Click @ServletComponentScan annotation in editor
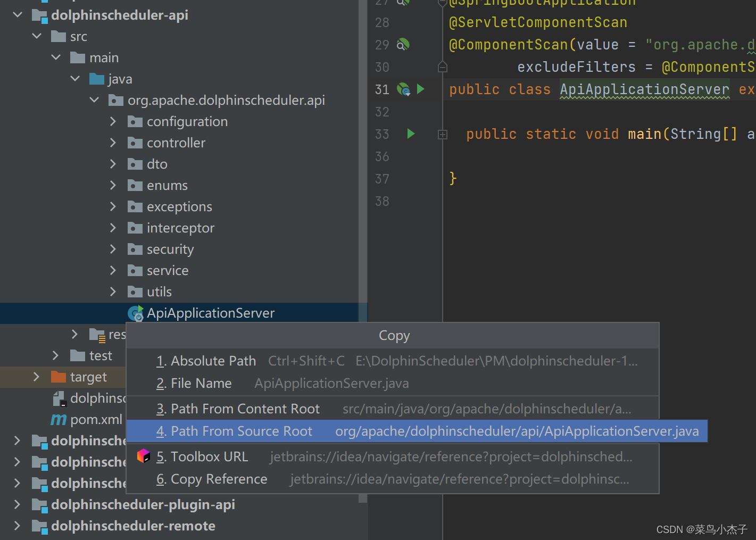This screenshot has height=540, width=756. 538,22
